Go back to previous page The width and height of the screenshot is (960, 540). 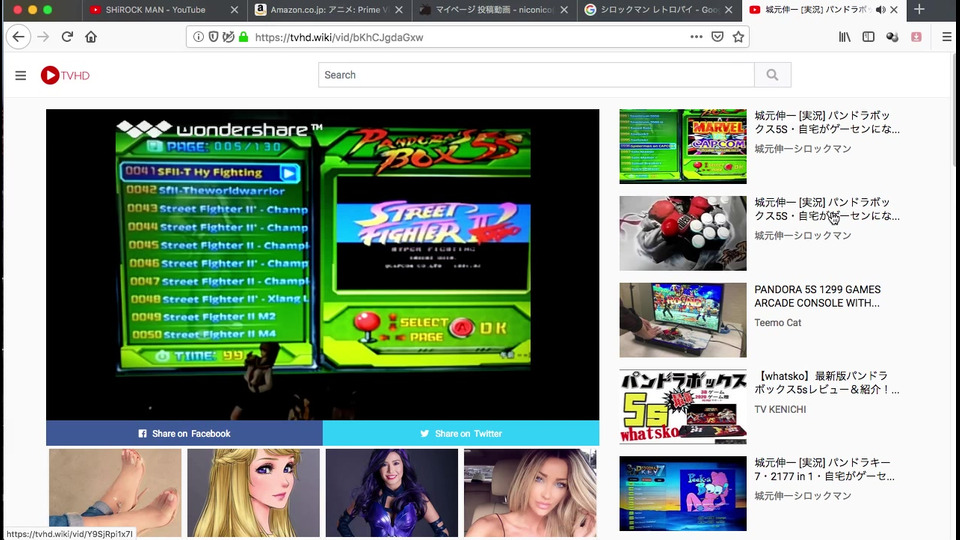(x=18, y=37)
